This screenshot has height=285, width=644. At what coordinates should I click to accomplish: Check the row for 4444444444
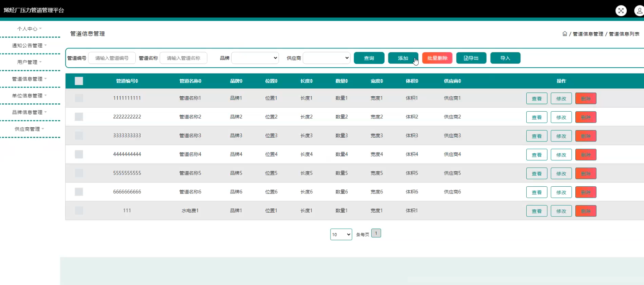[x=79, y=154]
